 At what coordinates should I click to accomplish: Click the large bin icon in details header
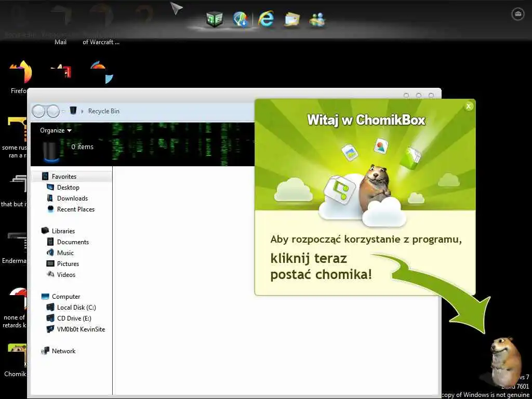51,151
